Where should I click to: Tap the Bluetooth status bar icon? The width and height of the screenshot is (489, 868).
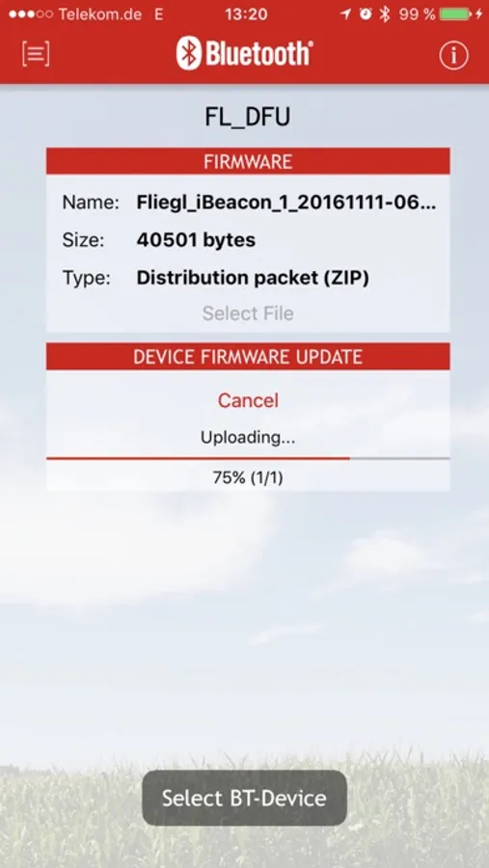point(384,14)
